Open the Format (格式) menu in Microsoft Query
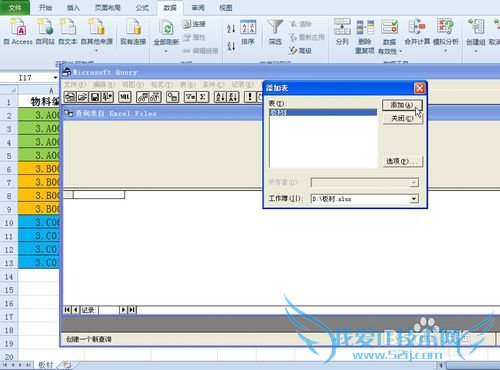 point(162,85)
